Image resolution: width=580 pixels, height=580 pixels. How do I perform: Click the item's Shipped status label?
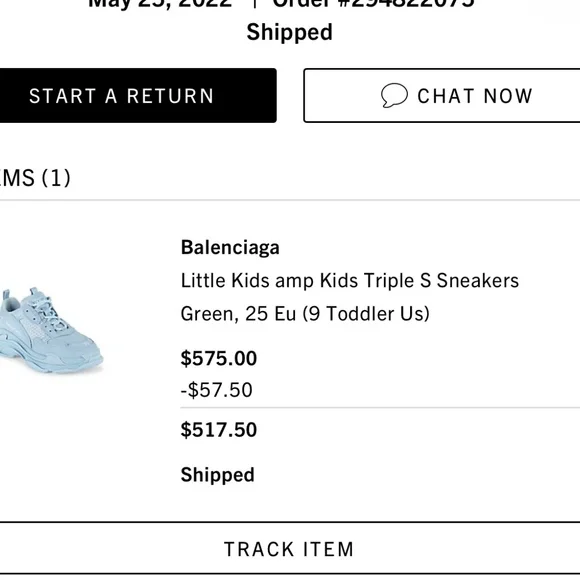coord(218,475)
